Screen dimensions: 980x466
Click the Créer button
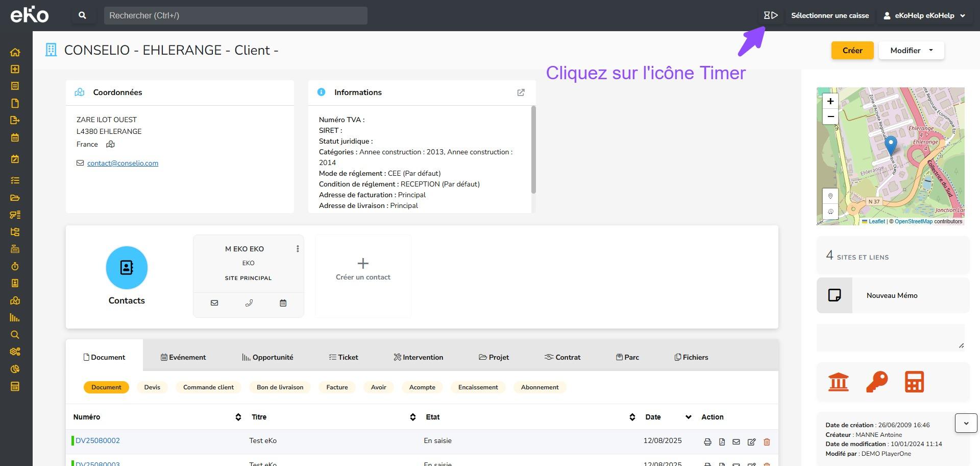click(852, 50)
